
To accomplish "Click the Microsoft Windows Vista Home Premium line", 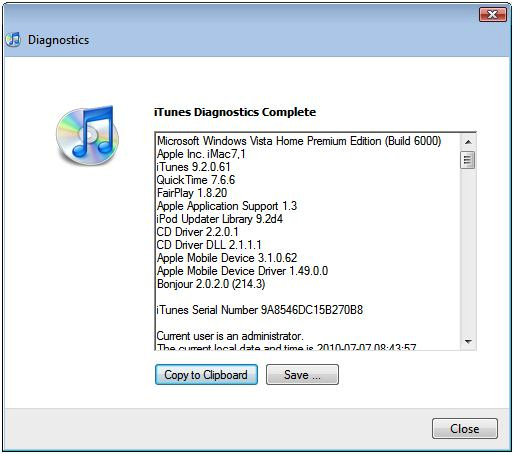I will [x=299, y=141].
